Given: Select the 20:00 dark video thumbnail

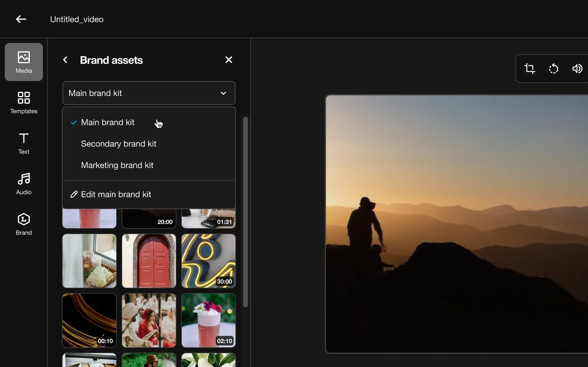Looking at the screenshot, I should coord(149,218).
